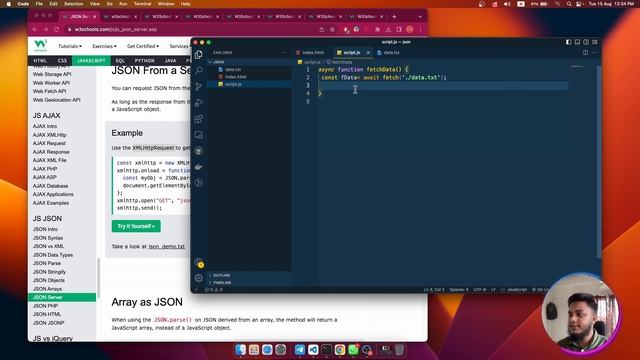This screenshot has width=640, height=360.
Task: Click LF line ending in status bar
Action: tap(493, 289)
